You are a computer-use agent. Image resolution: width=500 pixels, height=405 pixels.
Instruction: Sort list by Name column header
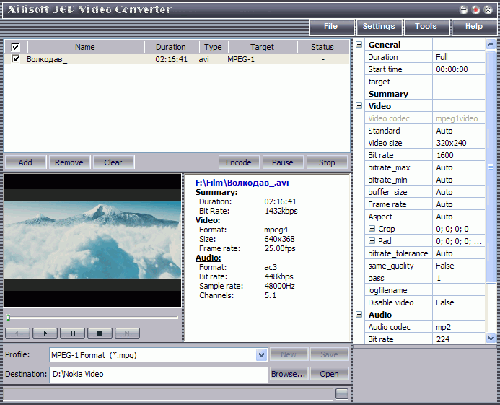click(86, 47)
